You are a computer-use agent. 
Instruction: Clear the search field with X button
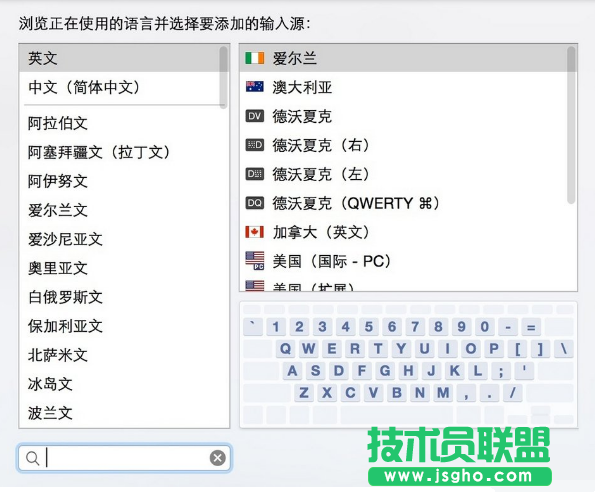218,458
